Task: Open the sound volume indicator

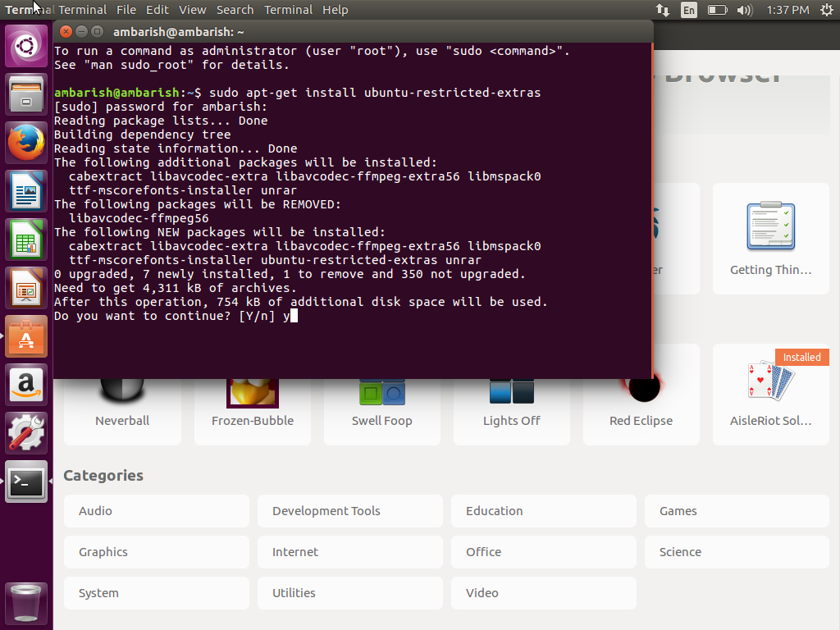Action: coord(745,10)
